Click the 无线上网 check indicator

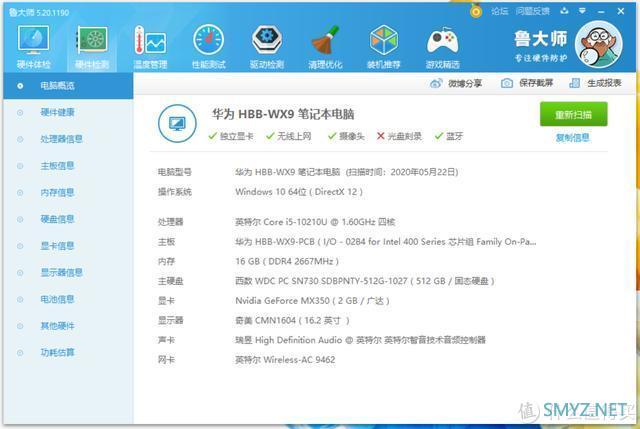pyautogui.click(x=289, y=136)
